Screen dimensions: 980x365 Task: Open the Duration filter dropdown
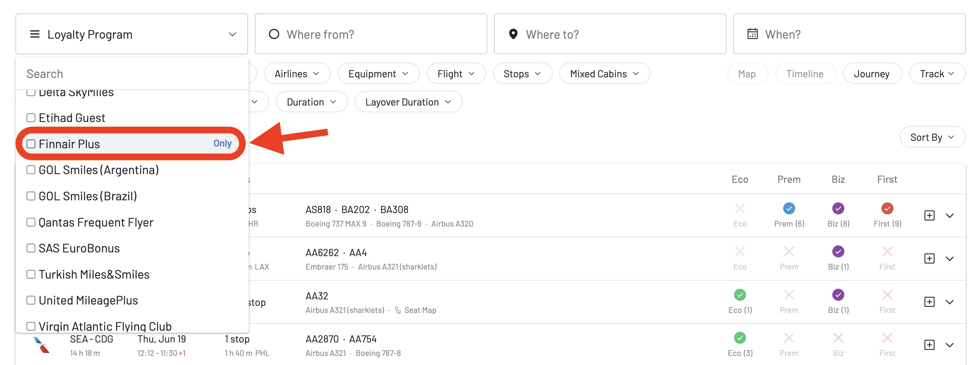(x=312, y=102)
